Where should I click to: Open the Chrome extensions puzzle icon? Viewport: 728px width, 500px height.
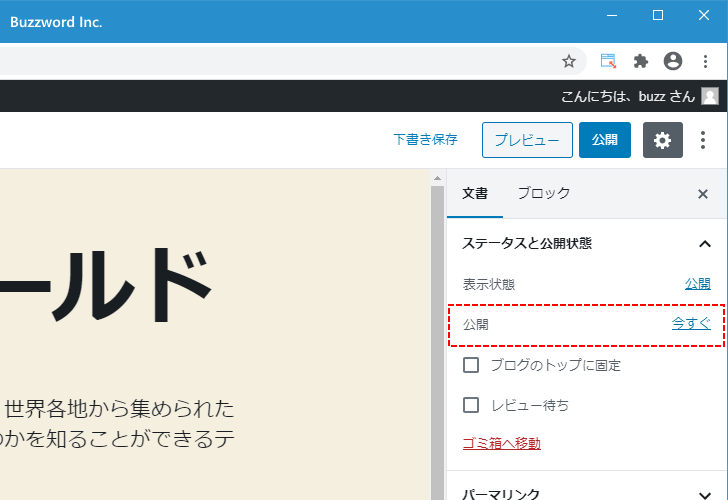point(641,61)
